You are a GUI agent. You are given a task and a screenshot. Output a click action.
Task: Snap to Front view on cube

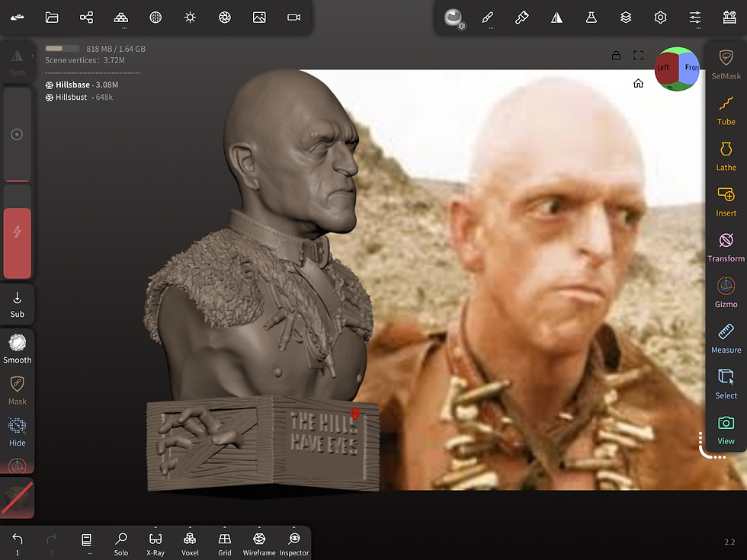coord(690,68)
